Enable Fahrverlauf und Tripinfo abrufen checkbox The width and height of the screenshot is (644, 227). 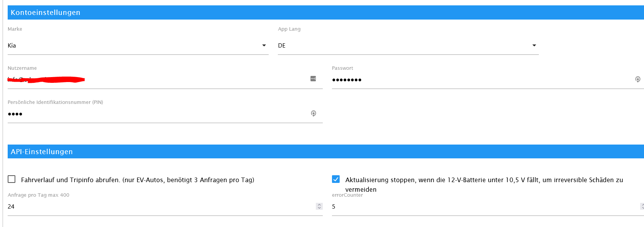[12, 179]
